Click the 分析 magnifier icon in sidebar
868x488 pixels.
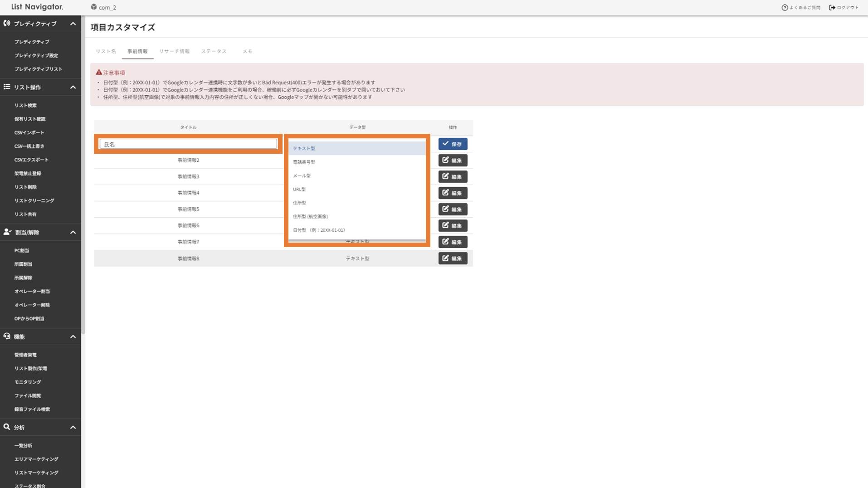tap(7, 427)
